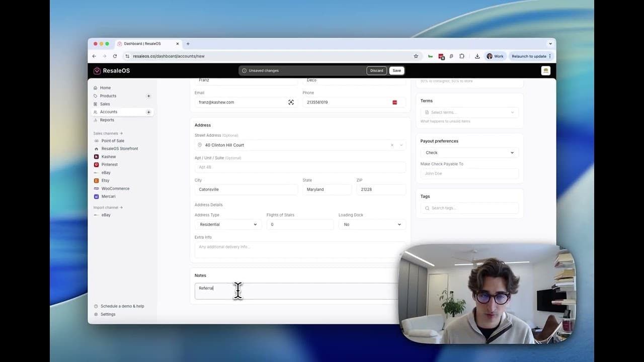
Task: Open the Select terms dropdown
Action: [469, 112]
